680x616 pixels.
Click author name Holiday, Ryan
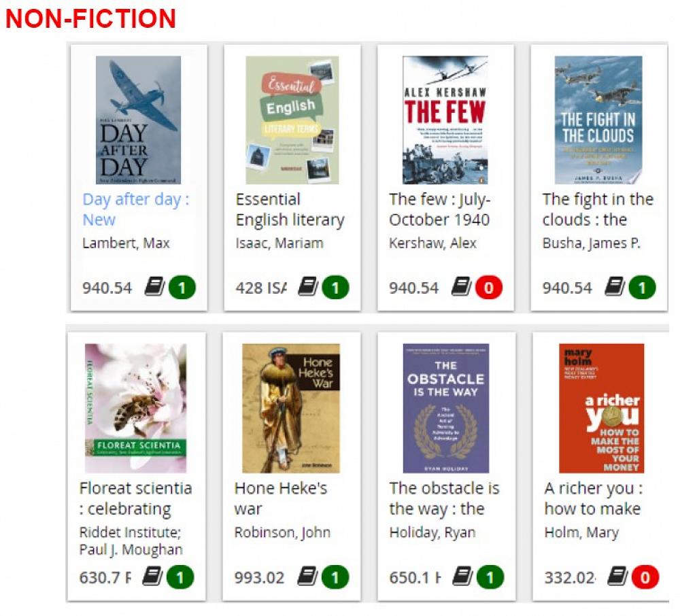click(432, 532)
